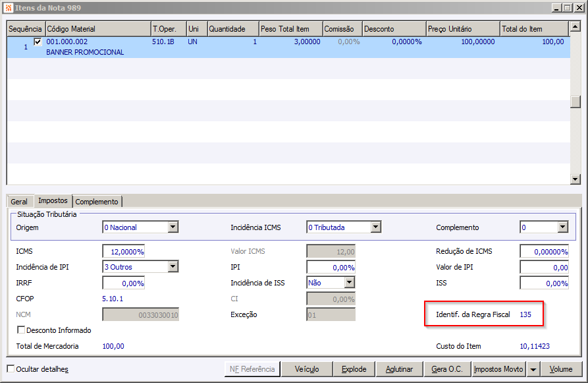Click the Comissão cell showing 0,00%
This screenshot has height=383, width=588.
click(x=349, y=42)
